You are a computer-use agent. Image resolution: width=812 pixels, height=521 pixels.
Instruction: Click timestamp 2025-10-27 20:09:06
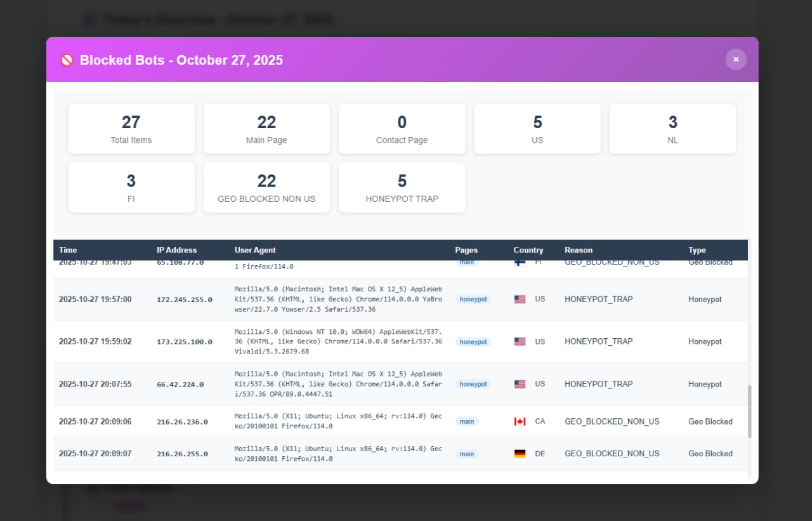95,421
